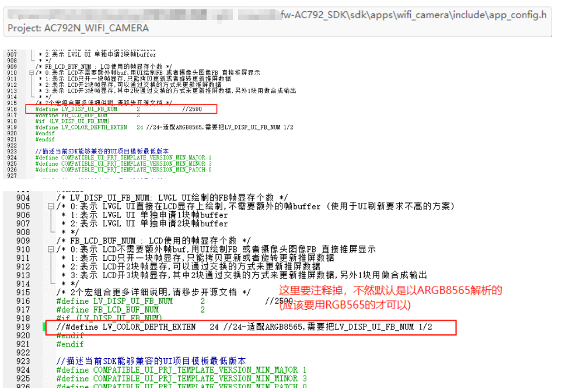This screenshot has width=576, height=392.
Task: Collapse the fold marker at line 910, lower view
Action: pos(51,250)
